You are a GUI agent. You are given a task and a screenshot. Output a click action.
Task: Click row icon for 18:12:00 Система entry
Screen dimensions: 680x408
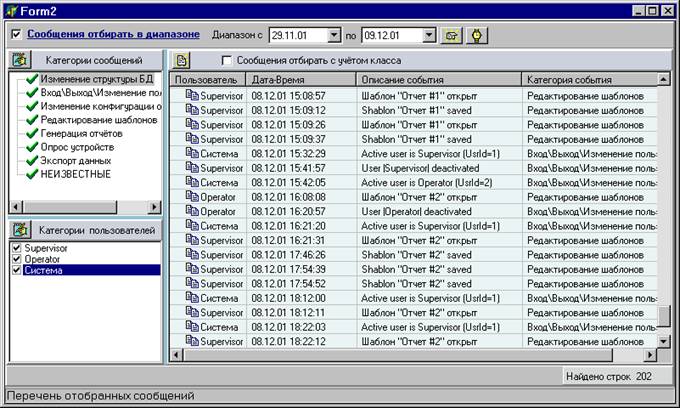(x=192, y=297)
